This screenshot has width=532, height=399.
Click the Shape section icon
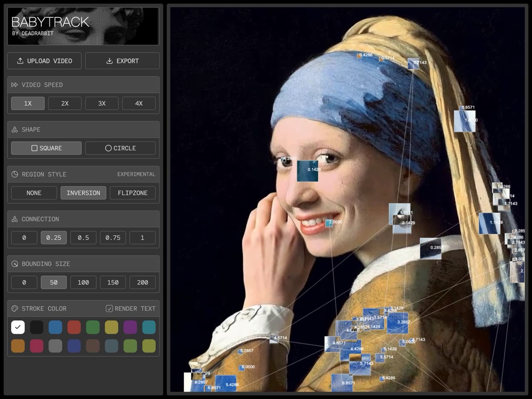click(15, 130)
